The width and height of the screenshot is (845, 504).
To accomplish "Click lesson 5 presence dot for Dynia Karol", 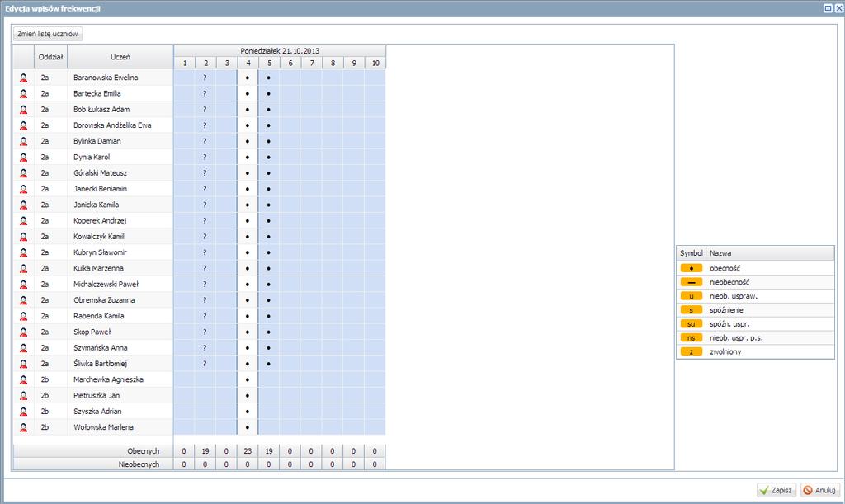I will tap(269, 158).
